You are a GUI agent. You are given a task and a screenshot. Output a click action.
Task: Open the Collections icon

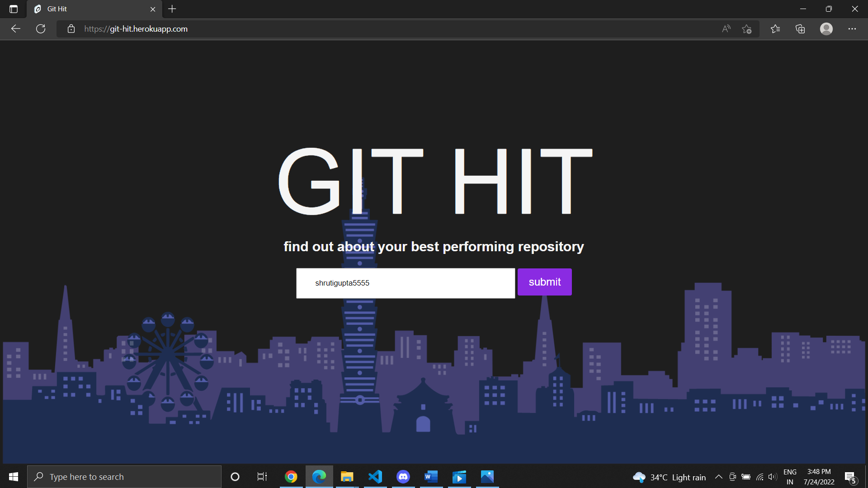[800, 29]
